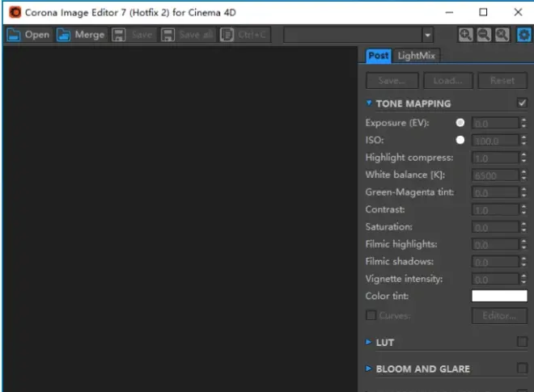Click the zoom in magnifier icon
The width and height of the screenshot is (534, 392).
(x=465, y=35)
